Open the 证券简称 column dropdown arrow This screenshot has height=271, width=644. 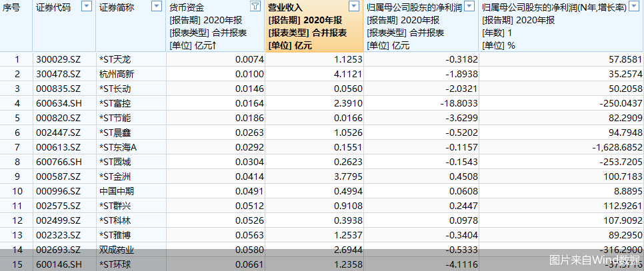157,6
